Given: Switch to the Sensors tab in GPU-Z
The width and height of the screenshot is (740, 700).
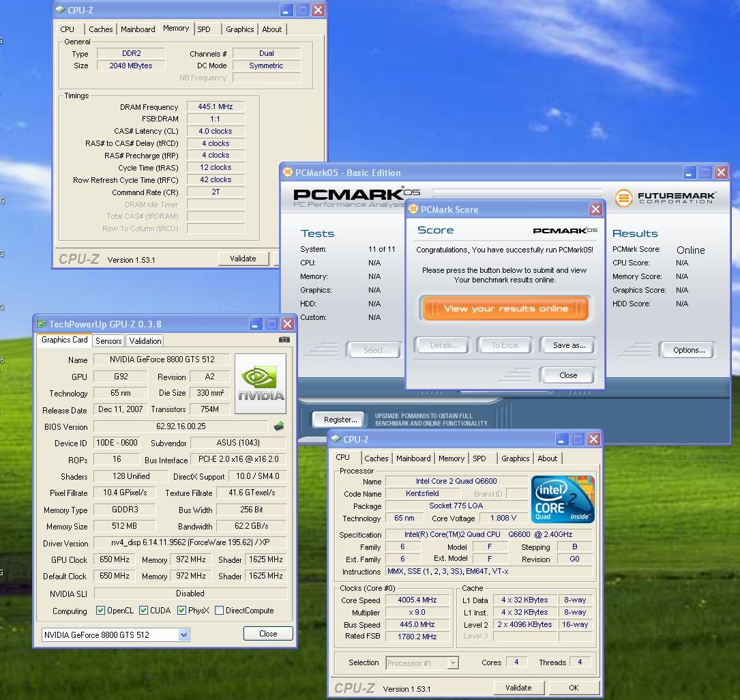Looking at the screenshot, I should point(108,341).
